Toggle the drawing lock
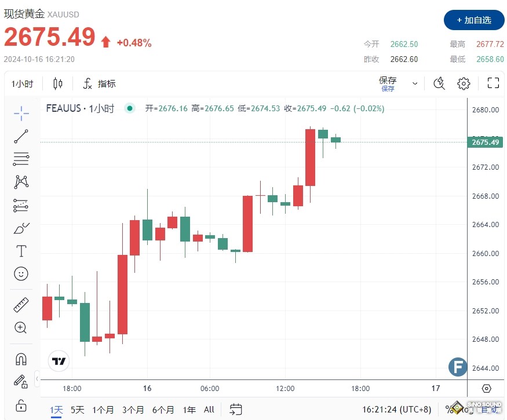Image resolution: width=507 pixels, height=420 pixels. (21, 404)
